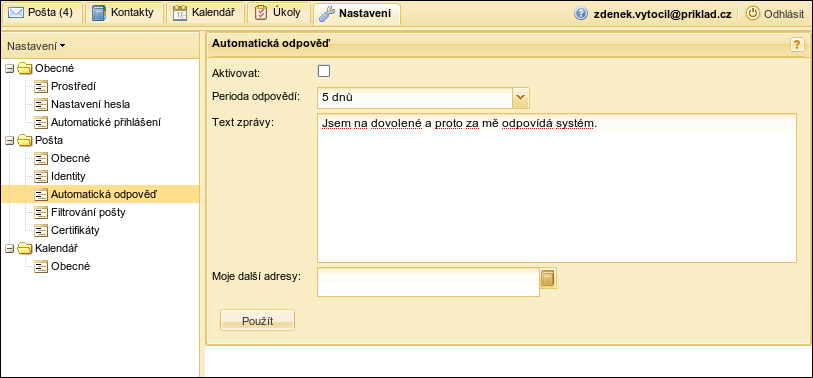Open Identity settings item
The image size is (813, 378).
tap(68, 176)
